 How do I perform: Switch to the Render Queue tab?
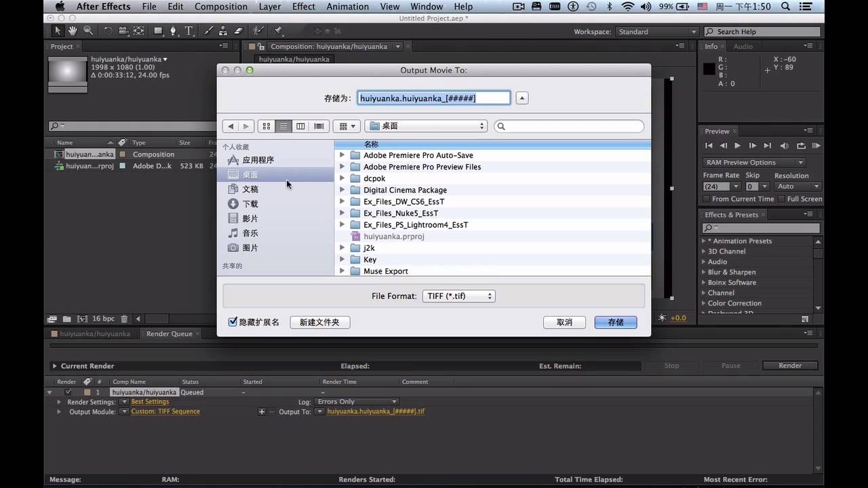[170, 333]
